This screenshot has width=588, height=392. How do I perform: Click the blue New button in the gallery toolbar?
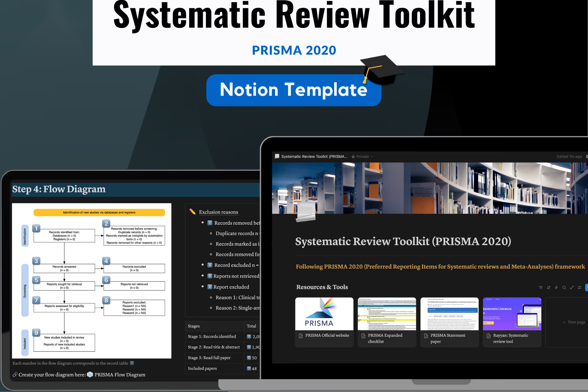(586, 287)
